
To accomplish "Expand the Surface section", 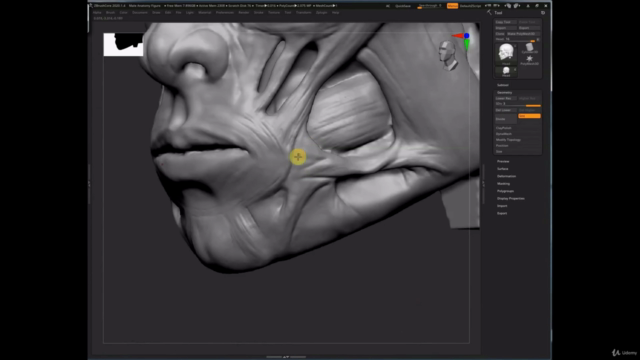I will click(x=502, y=169).
